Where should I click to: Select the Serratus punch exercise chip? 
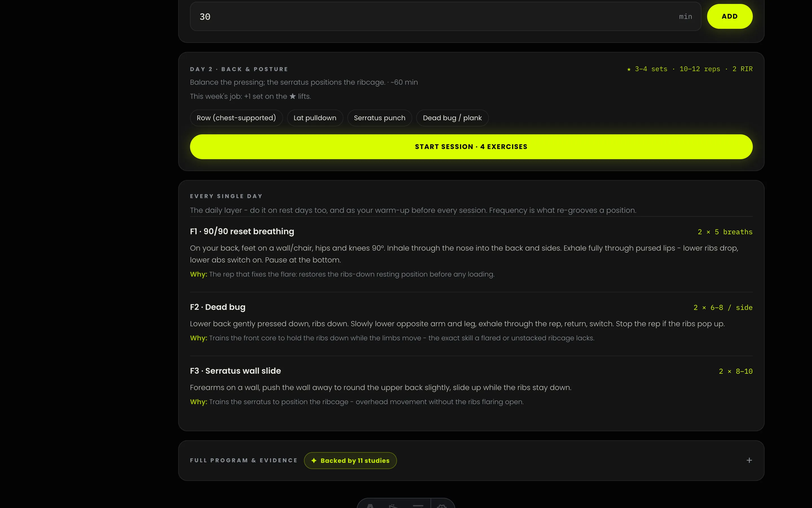379,118
